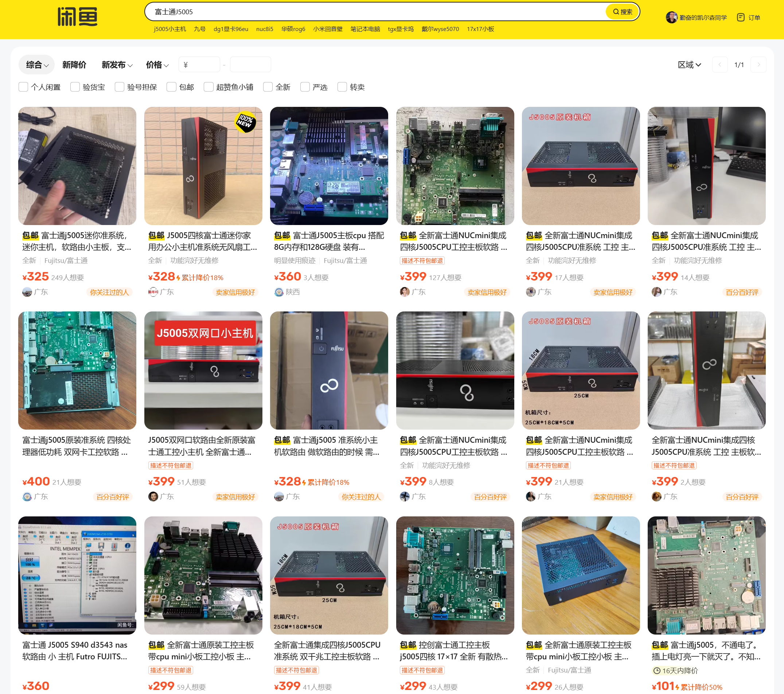The image size is (784, 694).
Task: Check the 转卖 filter
Action: pyautogui.click(x=342, y=87)
